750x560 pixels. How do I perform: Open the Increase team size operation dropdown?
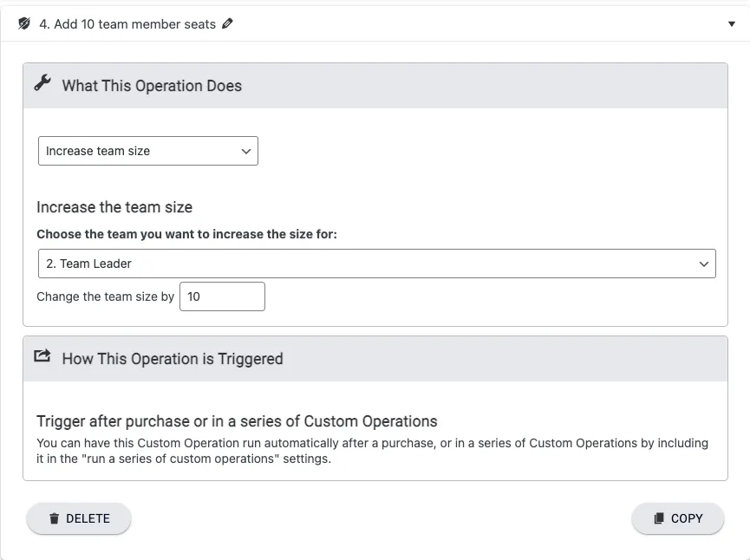[147, 151]
